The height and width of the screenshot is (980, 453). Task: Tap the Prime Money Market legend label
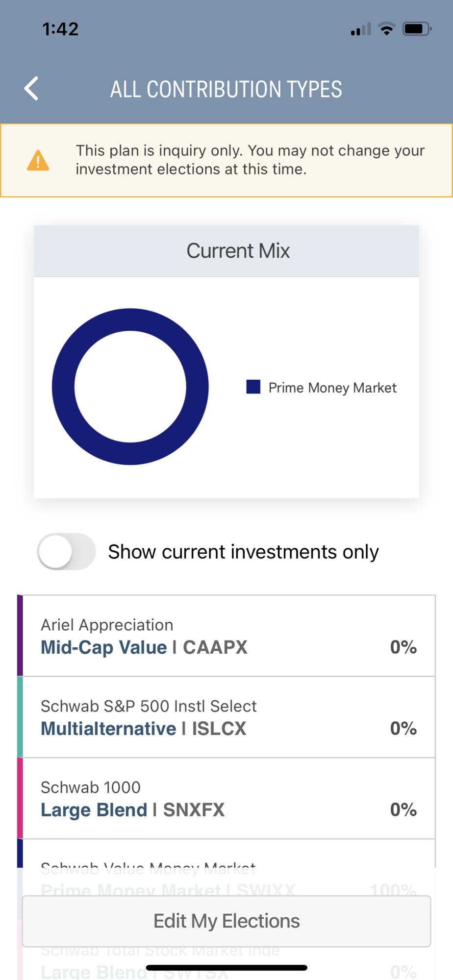pos(332,388)
